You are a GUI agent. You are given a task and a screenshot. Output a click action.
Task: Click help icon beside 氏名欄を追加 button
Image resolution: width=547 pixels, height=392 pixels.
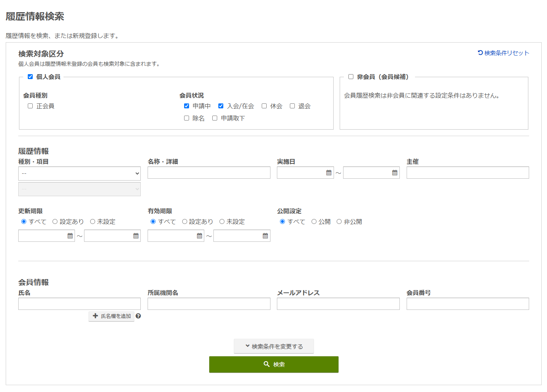coord(138,316)
